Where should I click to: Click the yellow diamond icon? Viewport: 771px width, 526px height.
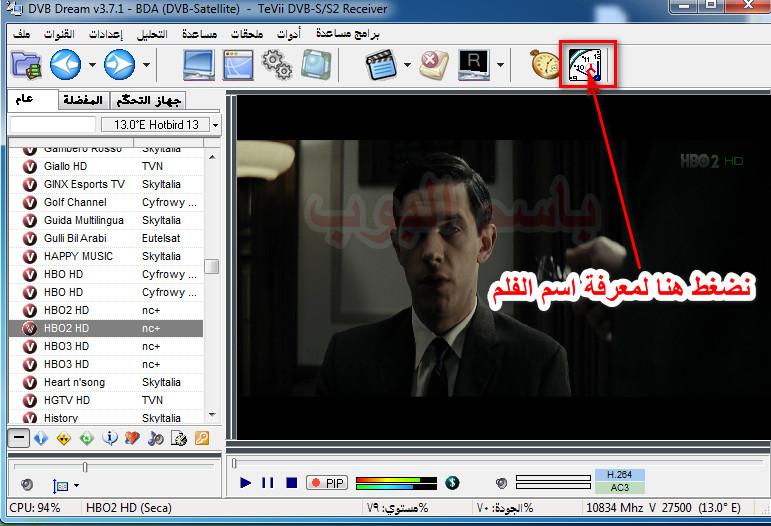pos(64,438)
